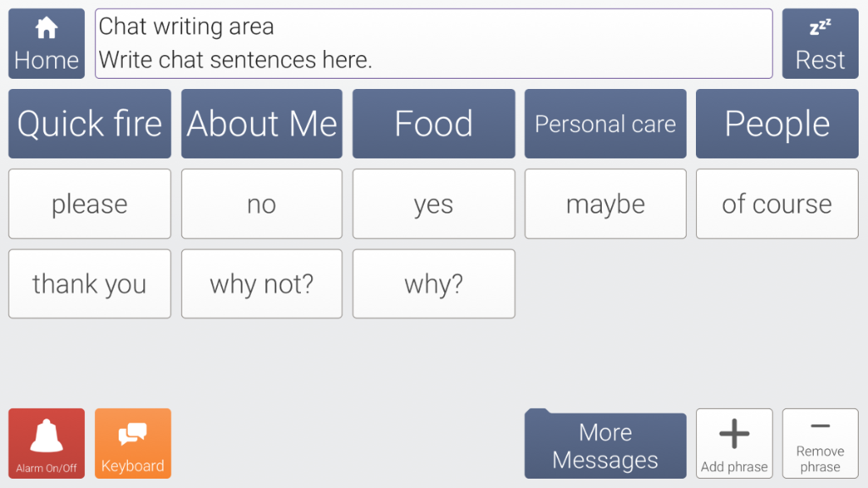Switch to the Quick fire category
The image size is (868, 488).
89,124
